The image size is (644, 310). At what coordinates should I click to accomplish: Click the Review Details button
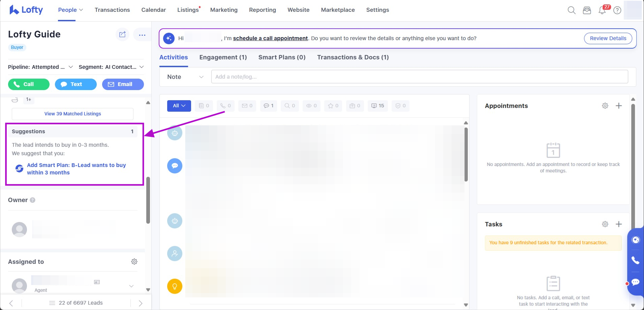[x=608, y=38]
